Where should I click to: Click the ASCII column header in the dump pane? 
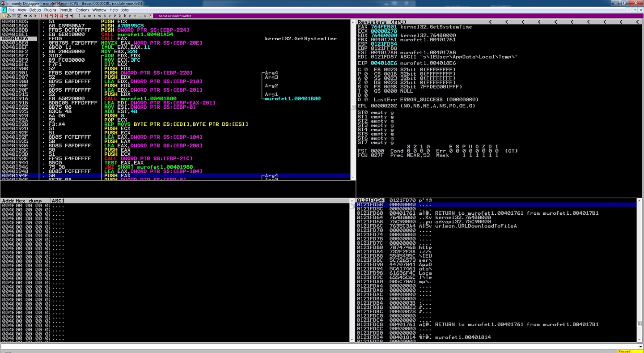(58, 201)
